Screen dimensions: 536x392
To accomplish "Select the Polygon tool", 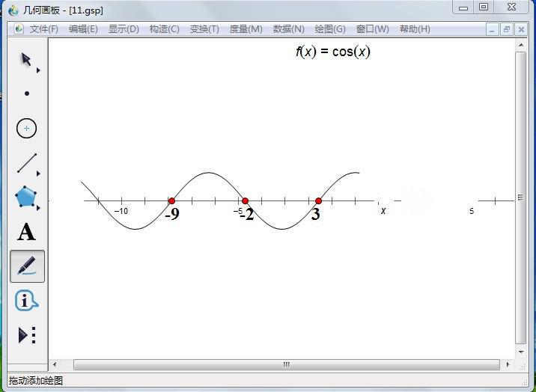I will [x=26, y=197].
